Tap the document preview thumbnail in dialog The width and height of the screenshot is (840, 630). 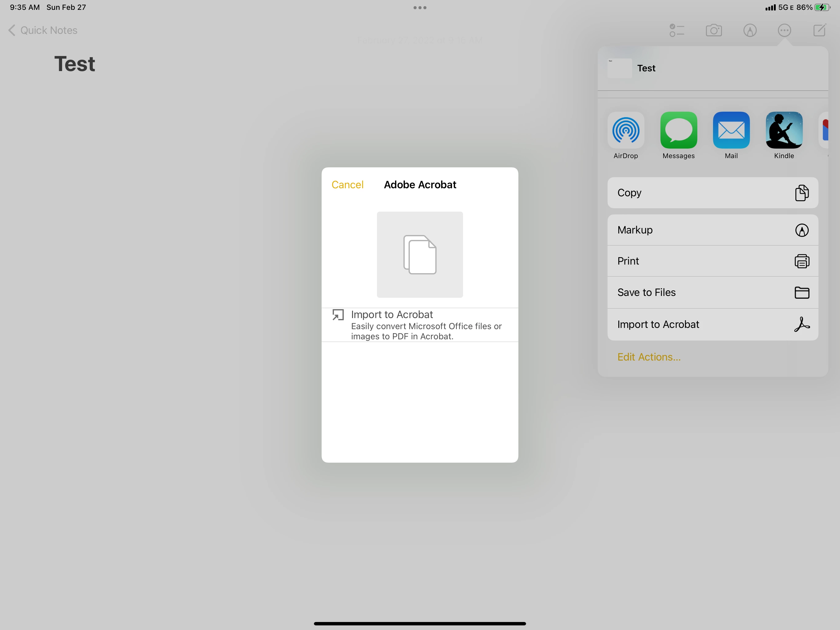(420, 255)
